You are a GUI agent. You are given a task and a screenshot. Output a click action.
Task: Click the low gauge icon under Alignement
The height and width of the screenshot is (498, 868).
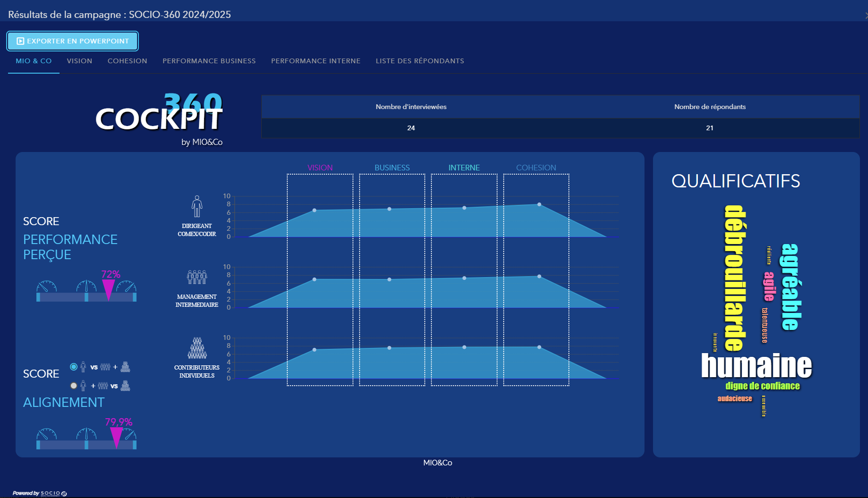pos(47,434)
